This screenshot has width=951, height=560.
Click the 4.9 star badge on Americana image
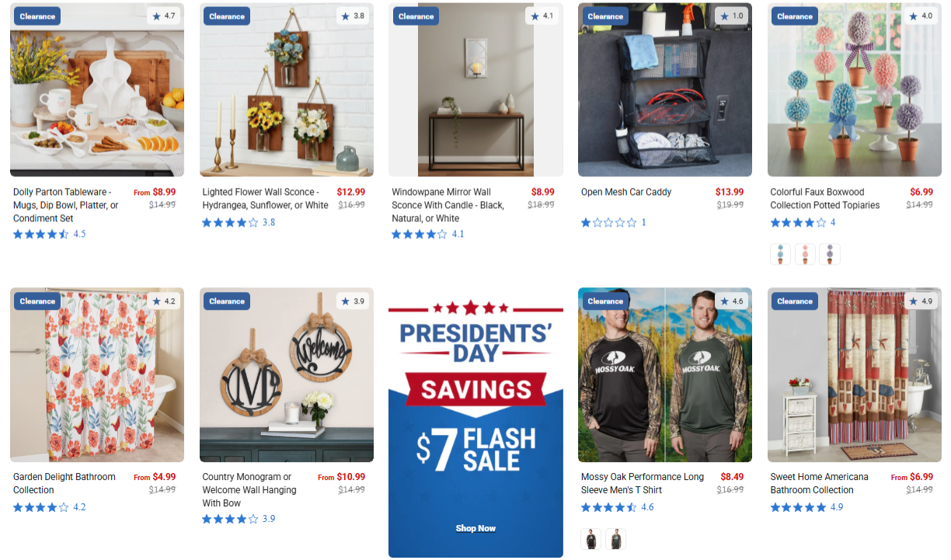click(921, 301)
